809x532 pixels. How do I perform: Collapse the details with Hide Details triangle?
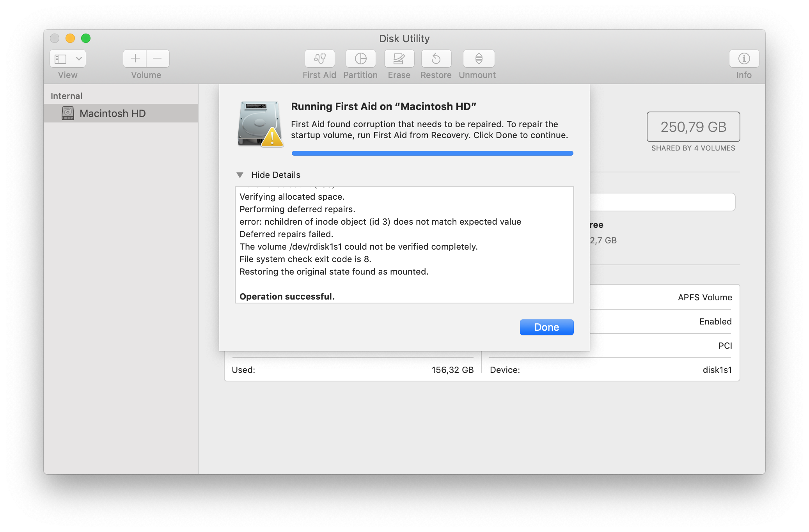click(x=240, y=175)
